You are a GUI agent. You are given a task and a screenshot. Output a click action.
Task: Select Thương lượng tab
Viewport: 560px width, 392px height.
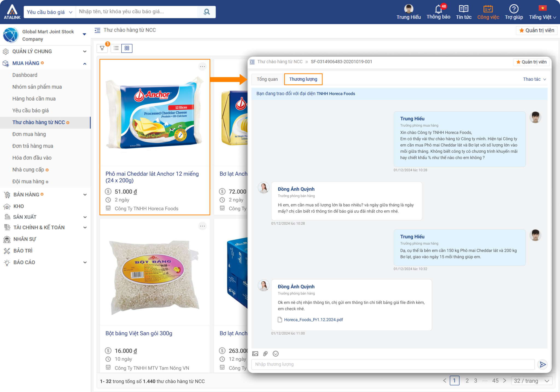click(303, 79)
